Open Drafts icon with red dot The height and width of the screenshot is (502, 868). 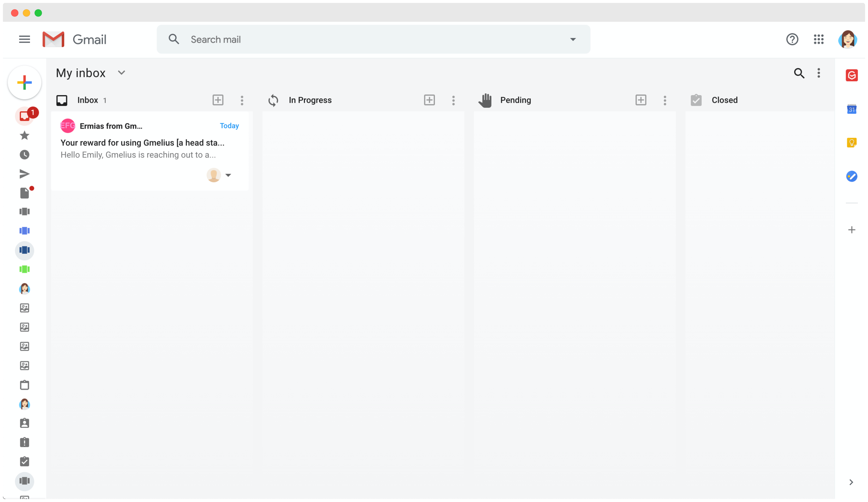[24, 193]
